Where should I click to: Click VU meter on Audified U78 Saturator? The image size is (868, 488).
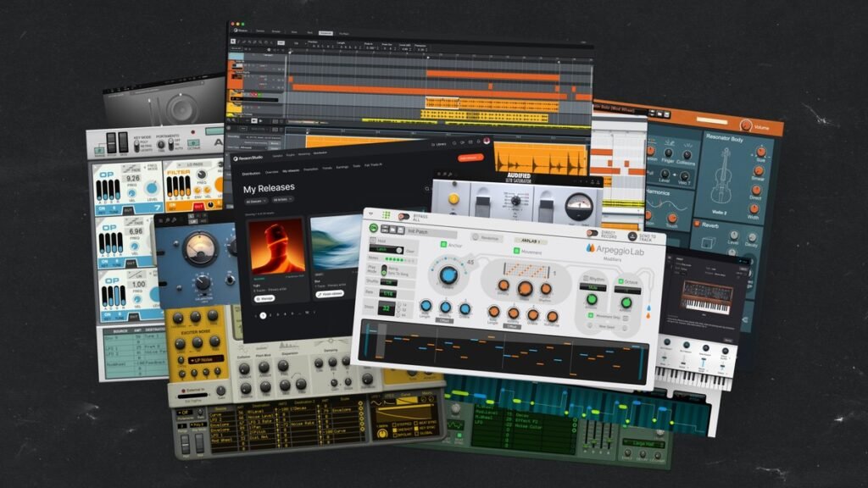pyautogui.click(x=579, y=207)
